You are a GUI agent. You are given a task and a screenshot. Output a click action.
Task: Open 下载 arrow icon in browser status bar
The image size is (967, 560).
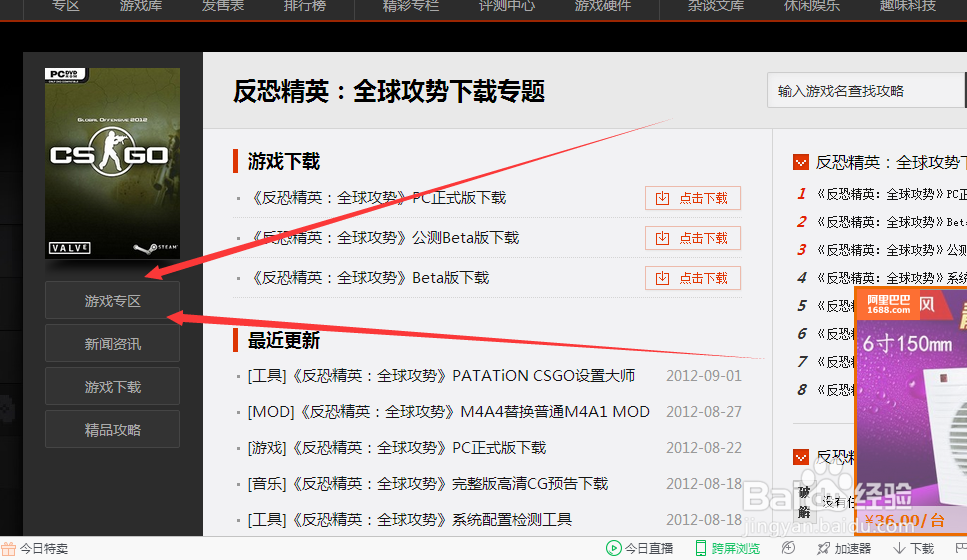pyautogui.click(x=899, y=548)
